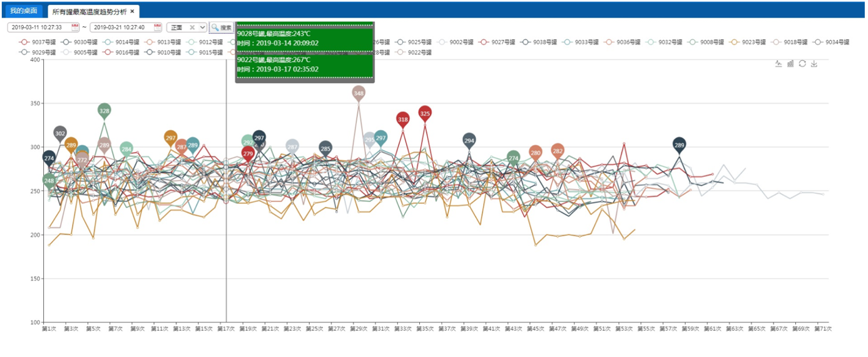The image size is (868, 357).
Task: Click the end datetime input field
Action: 121,28
